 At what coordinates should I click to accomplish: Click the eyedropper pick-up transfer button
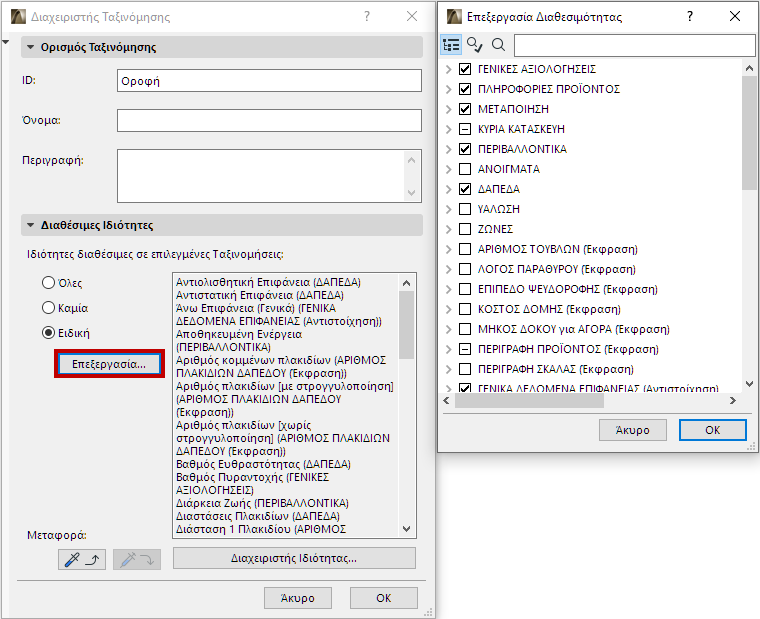[x=82, y=560]
